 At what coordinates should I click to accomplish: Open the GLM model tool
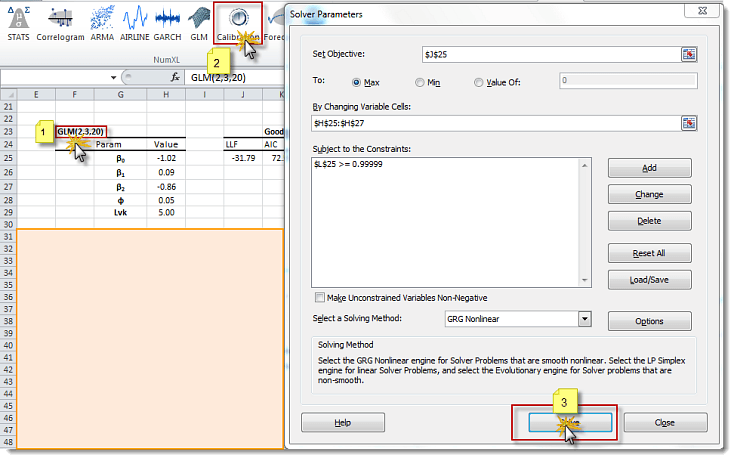[199, 23]
